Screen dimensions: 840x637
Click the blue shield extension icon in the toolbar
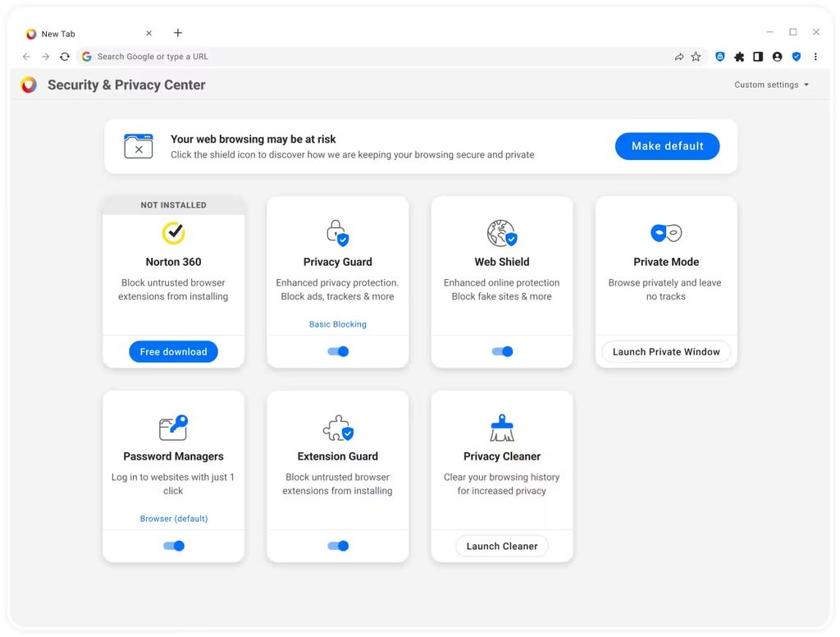point(719,56)
